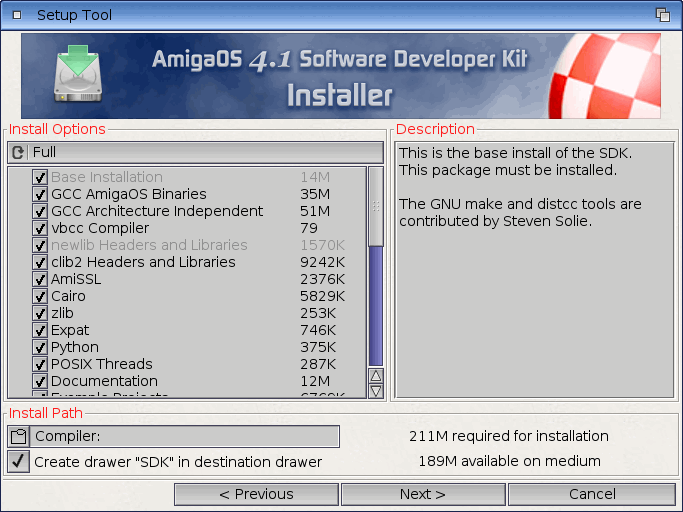This screenshot has height=512, width=683.
Task: Click the Setup Tool title bar
Action: [x=342, y=15]
